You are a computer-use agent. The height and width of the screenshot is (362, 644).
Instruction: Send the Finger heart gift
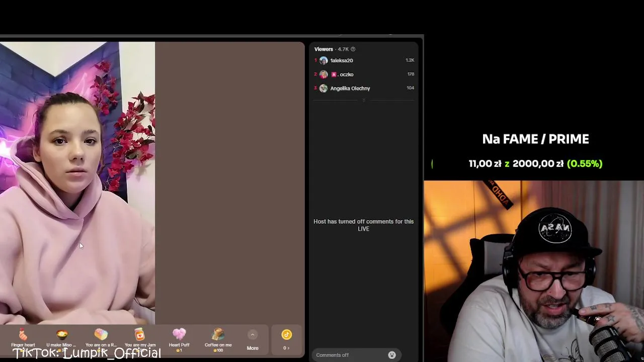(x=23, y=339)
